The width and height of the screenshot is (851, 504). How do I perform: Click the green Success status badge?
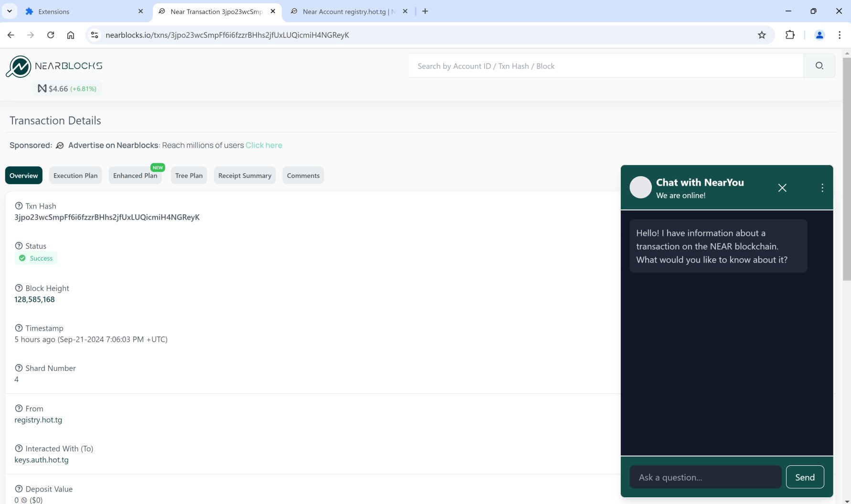[x=36, y=258]
